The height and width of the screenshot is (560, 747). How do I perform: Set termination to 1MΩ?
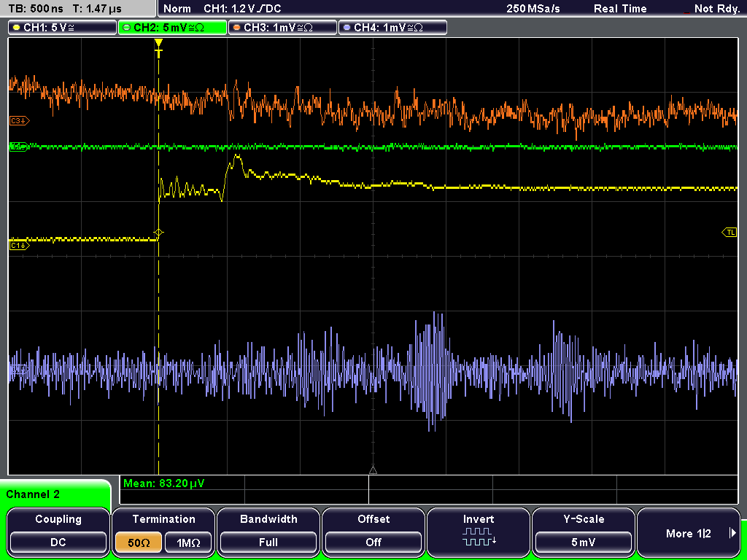(188, 542)
